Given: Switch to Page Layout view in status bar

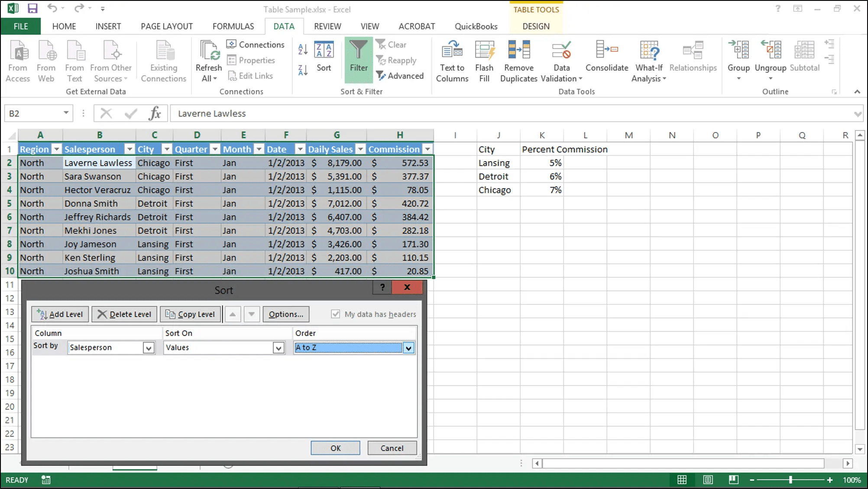Looking at the screenshot, I should pos(708,479).
